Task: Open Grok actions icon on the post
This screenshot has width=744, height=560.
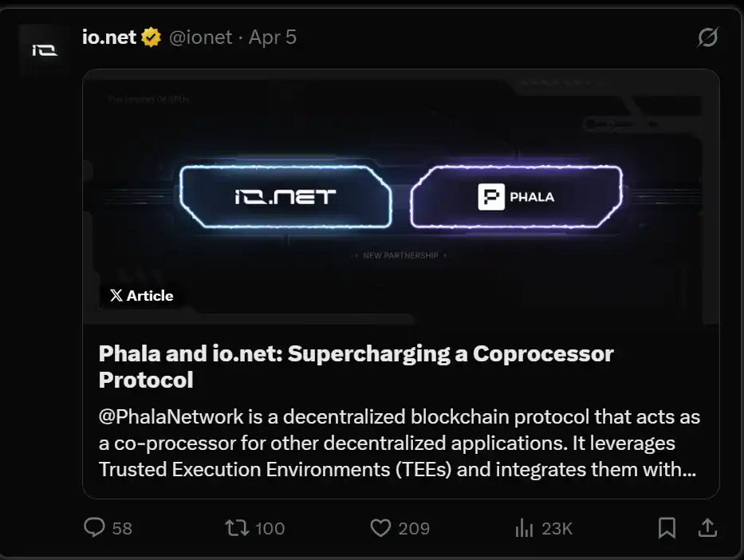Action: [x=707, y=37]
